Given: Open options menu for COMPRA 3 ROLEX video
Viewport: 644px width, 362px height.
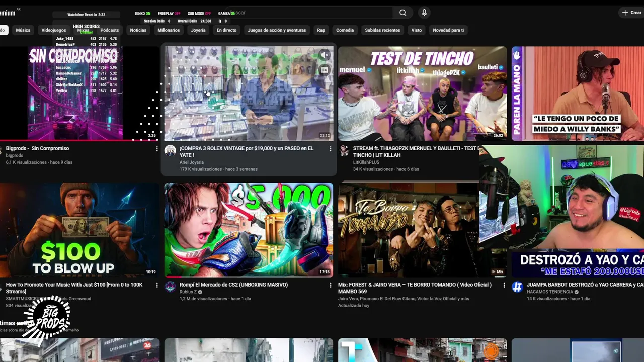Looking at the screenshot, I should pyautogui.click(x=330, y=149).
